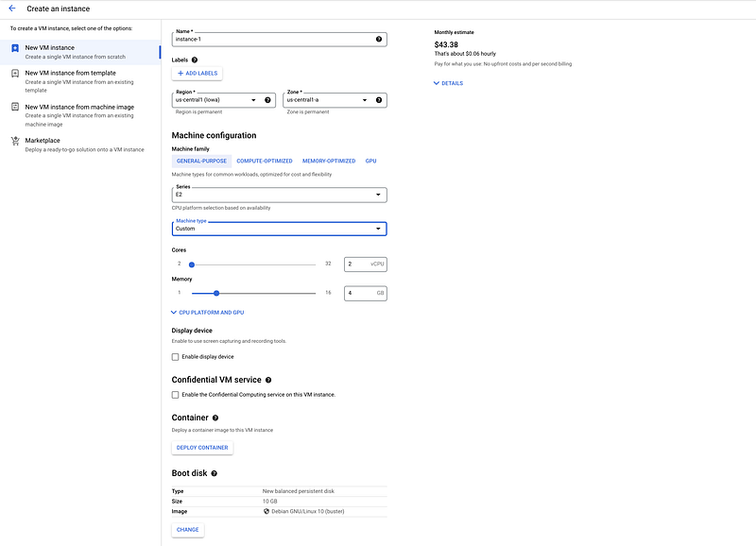Viewport: 756px width, 546px height.
Task: Expand the monthly estimate Details
Action: (x=448, y=83)
